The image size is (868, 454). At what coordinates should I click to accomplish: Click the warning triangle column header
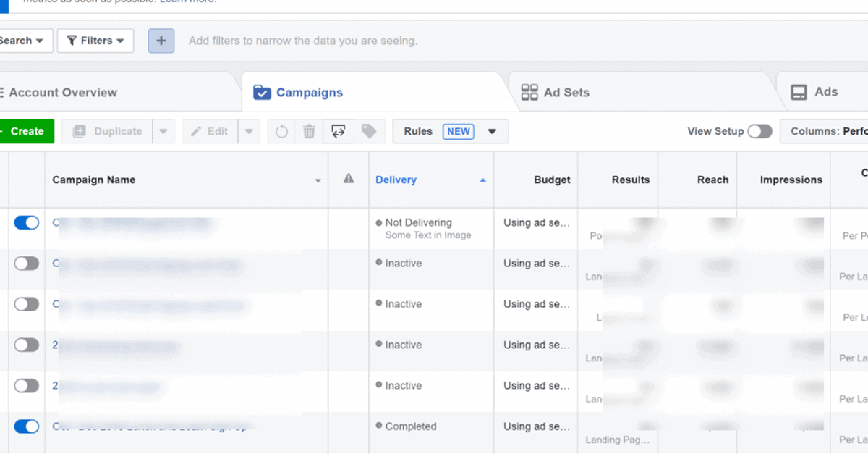tap(348, 180)
